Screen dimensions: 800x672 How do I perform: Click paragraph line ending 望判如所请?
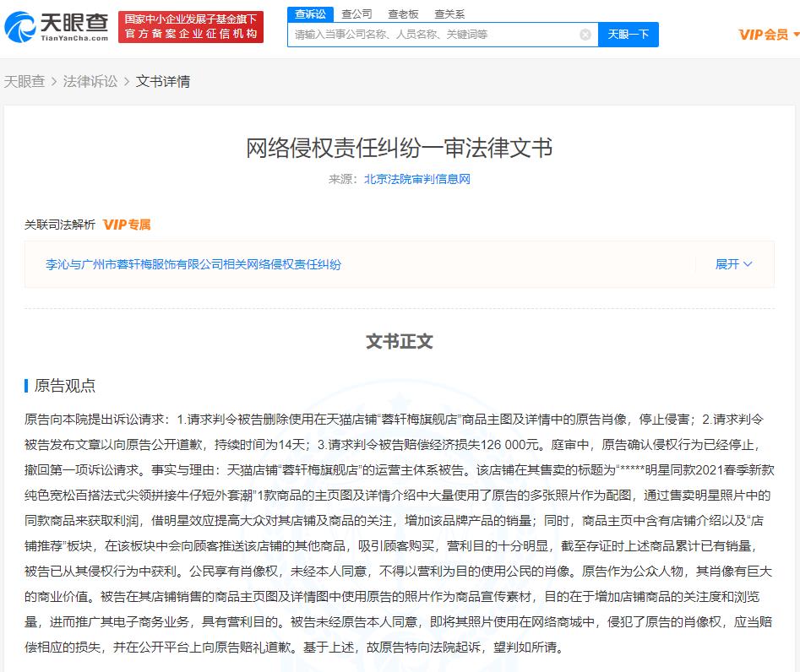coord(296,648)
